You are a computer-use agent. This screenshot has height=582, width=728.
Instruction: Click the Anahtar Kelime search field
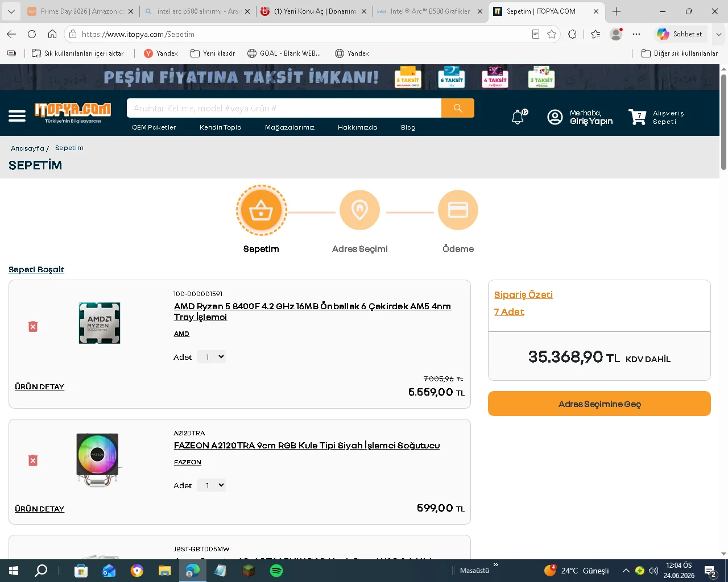pos(284,108)
